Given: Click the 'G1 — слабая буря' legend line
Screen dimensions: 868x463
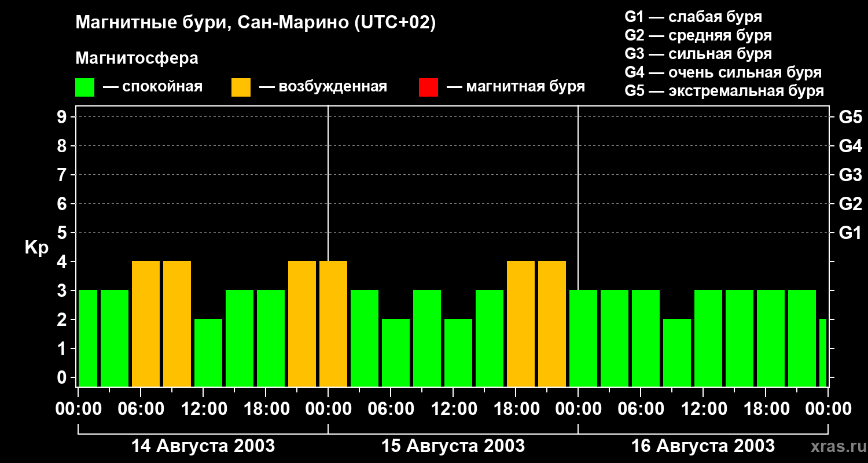Looking at the screenshot, I should pos(693,16).
